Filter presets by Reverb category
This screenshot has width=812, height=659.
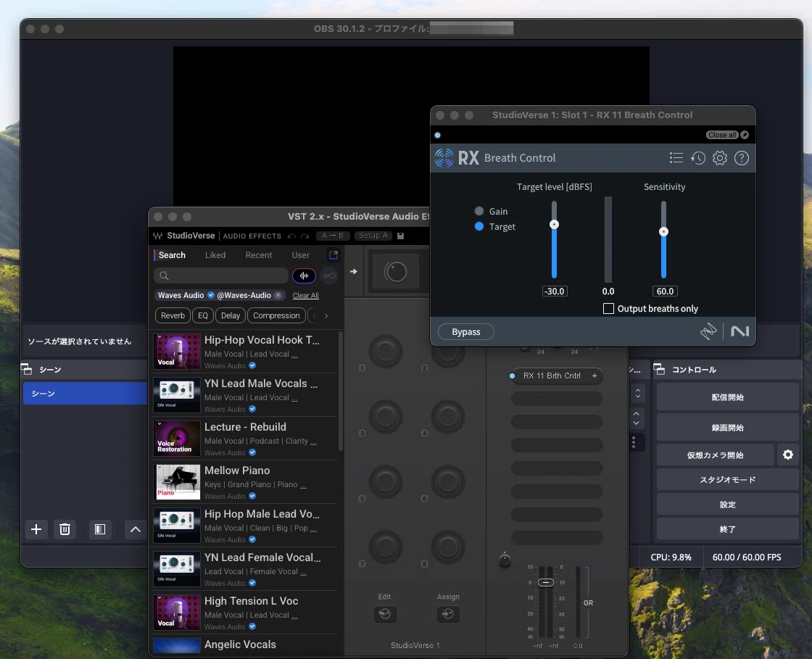pyautogui.click(x=173, y=315)
